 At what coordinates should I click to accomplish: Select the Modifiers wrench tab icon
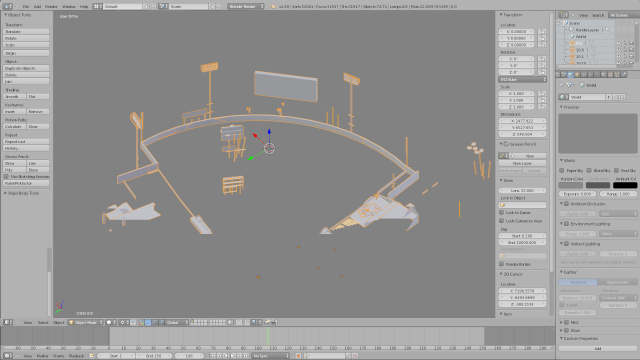pos(590,74)
